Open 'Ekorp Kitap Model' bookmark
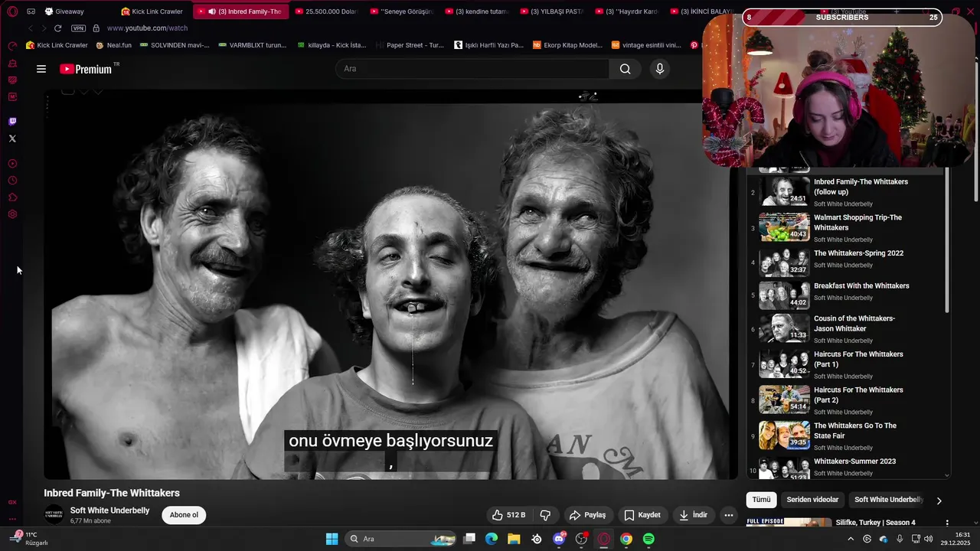Screen dimensions: 980x551 [x=567, y=45]
